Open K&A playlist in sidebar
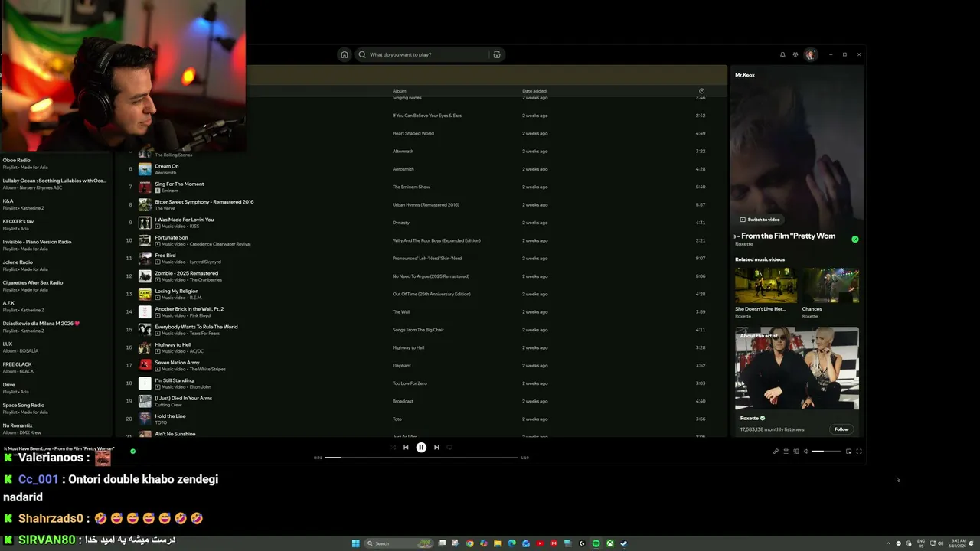The image size is (980, 551). (56, 204)
